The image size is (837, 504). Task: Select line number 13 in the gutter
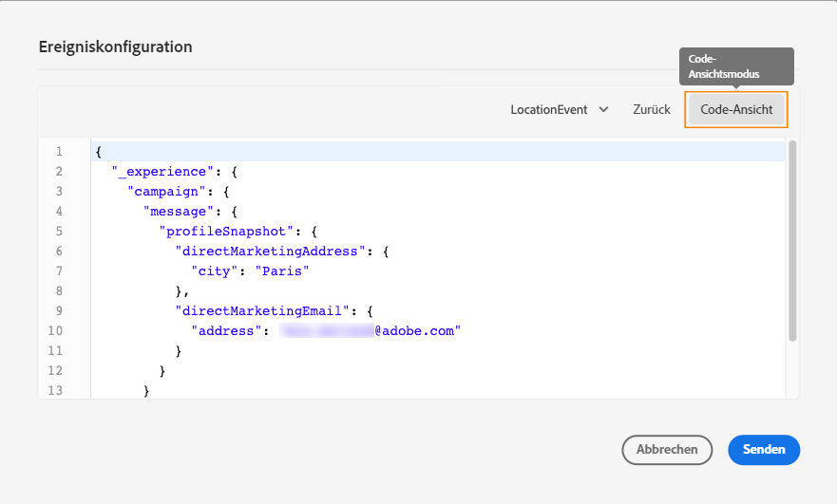59,391
